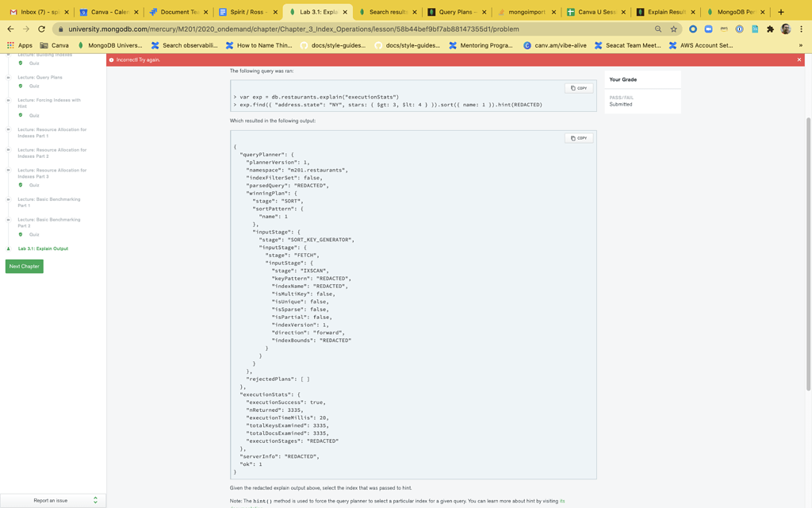Viewport: 812px width, 508px height.
Task: Open the MongoDB Univers... bookmark
Action: pos(109,45)
